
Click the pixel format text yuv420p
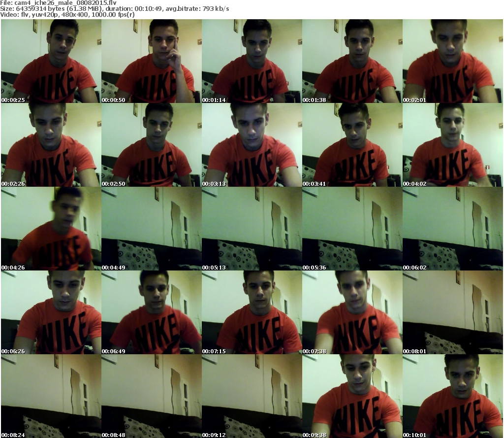click(44, 15)
